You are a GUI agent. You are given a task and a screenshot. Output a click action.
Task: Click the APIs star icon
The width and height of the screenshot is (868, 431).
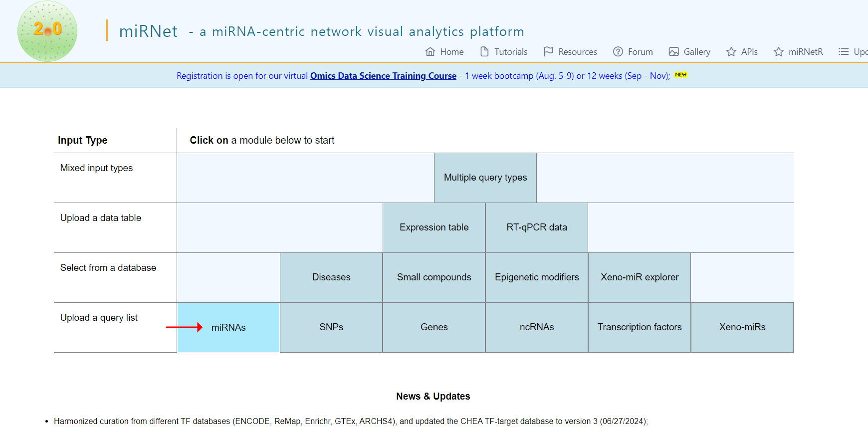click(x=731, y=51)
